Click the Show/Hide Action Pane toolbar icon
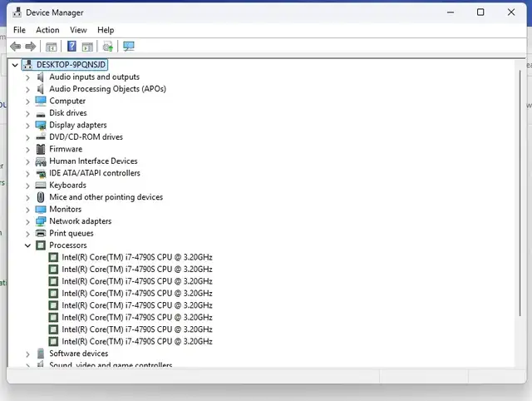The width and height of the screenshot is (532, 401). click(x=87, y=47)
